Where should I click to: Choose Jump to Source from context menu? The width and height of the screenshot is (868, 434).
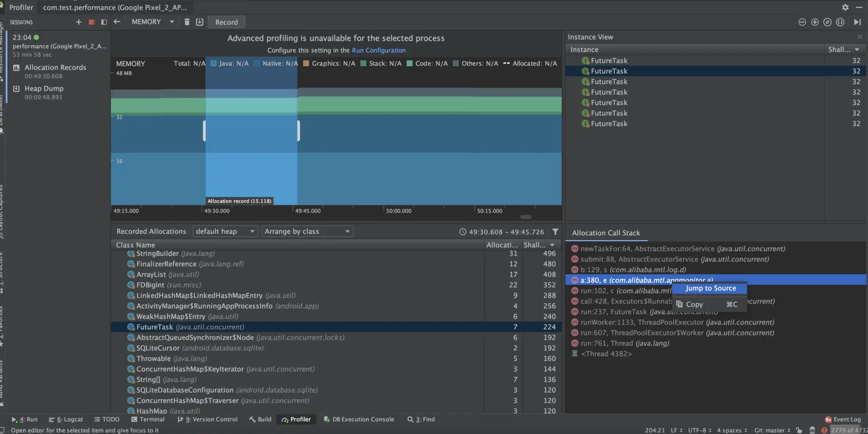[x=710, y=288]
